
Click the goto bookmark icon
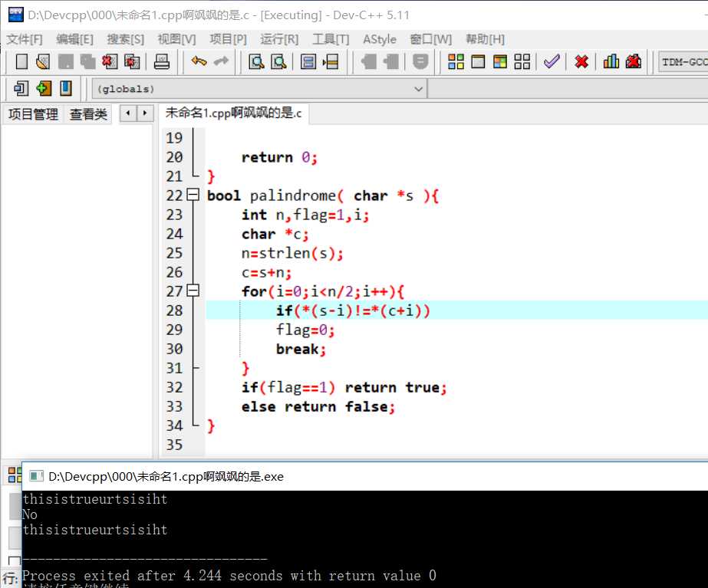[66, 88]
